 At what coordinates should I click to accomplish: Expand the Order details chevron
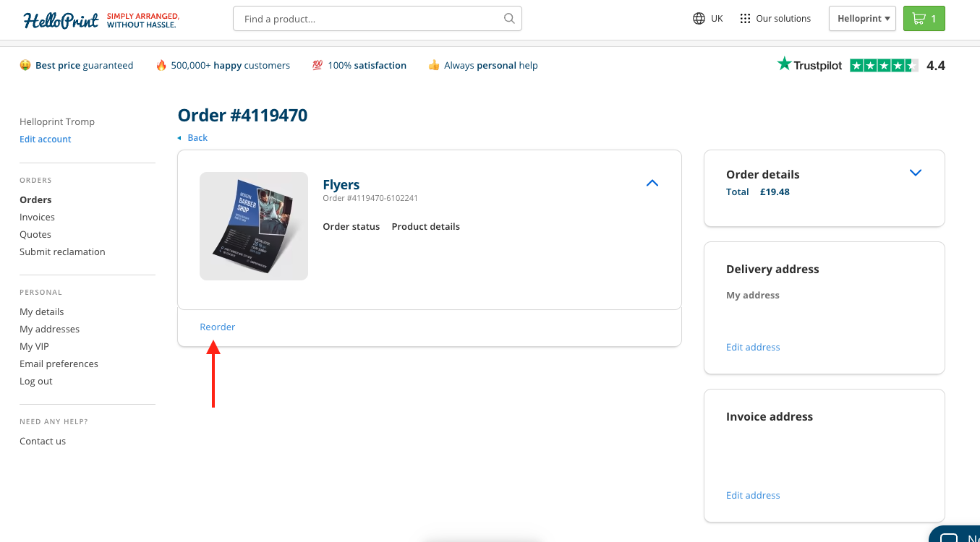point(915,173)
